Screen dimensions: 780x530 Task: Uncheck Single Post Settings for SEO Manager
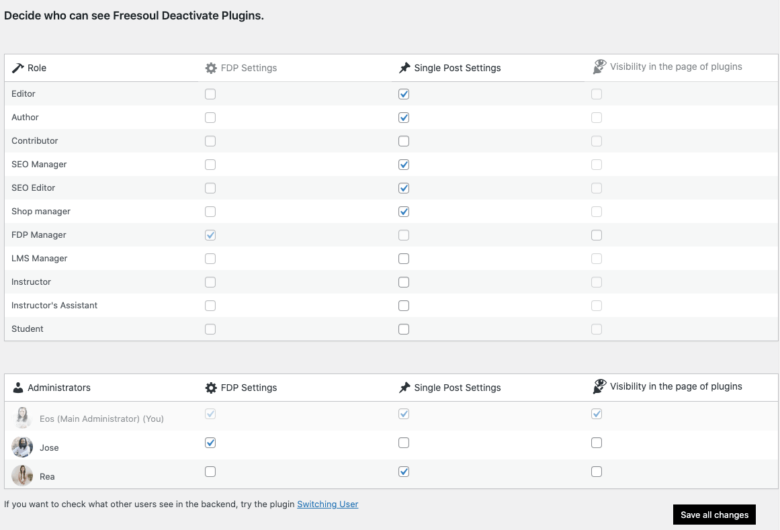coord(404,164)
